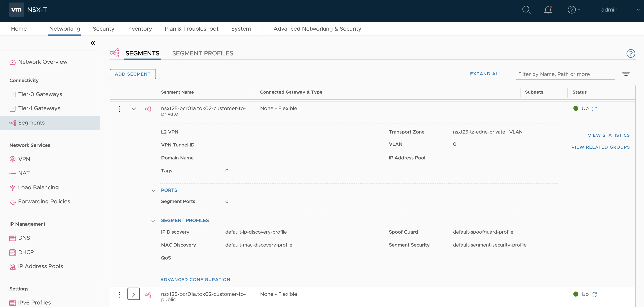Click the filter lines icon

626,74
